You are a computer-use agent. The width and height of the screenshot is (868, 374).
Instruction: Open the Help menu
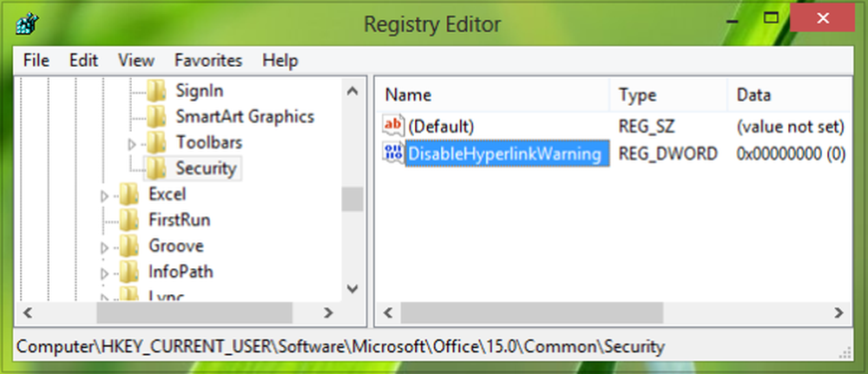pyautogui.click(x=280, y=60)
